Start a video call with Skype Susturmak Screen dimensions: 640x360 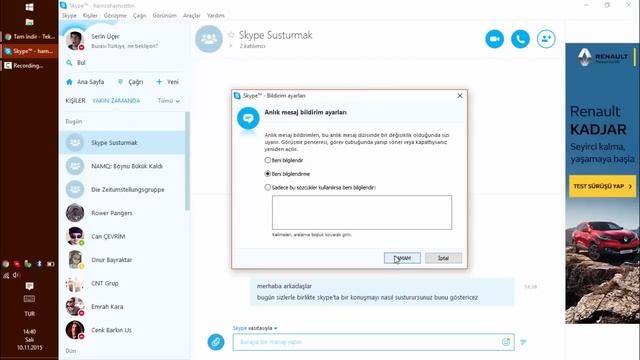(x=494, y=39)
